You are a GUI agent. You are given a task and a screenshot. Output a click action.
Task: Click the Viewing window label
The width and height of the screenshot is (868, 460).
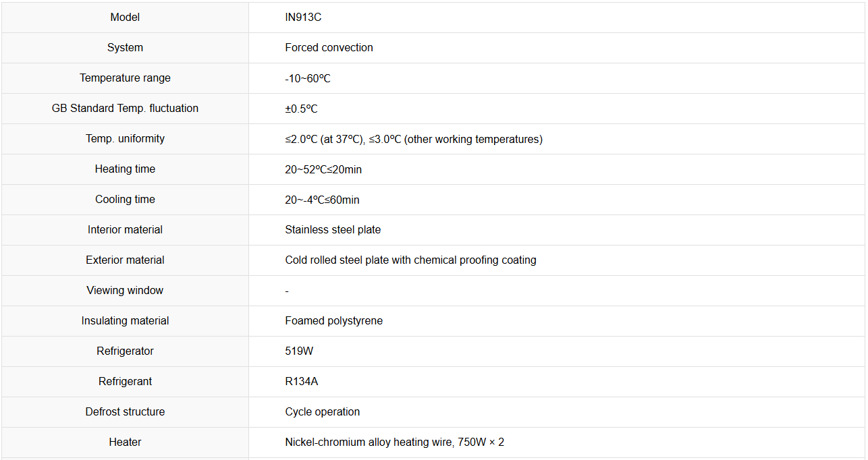125,291
